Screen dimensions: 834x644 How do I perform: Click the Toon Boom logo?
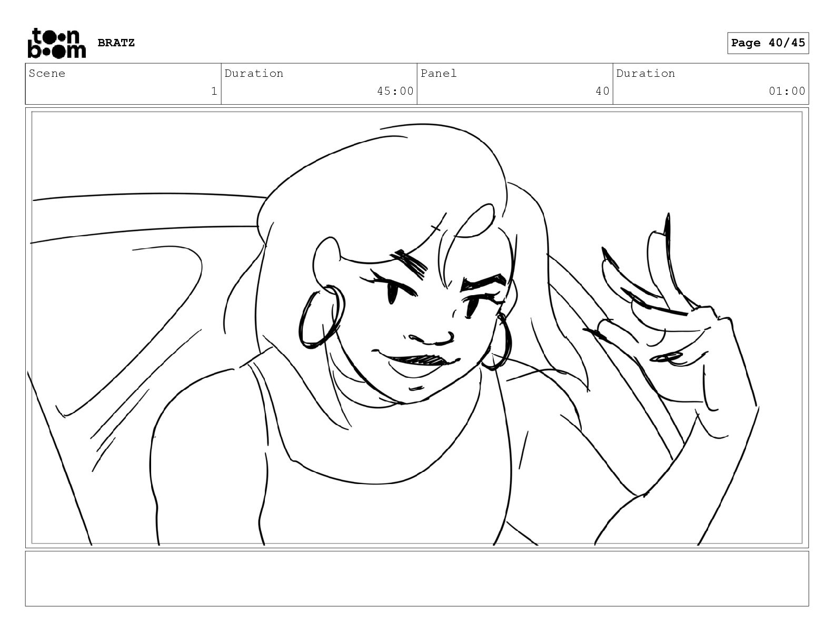point(56,43)
